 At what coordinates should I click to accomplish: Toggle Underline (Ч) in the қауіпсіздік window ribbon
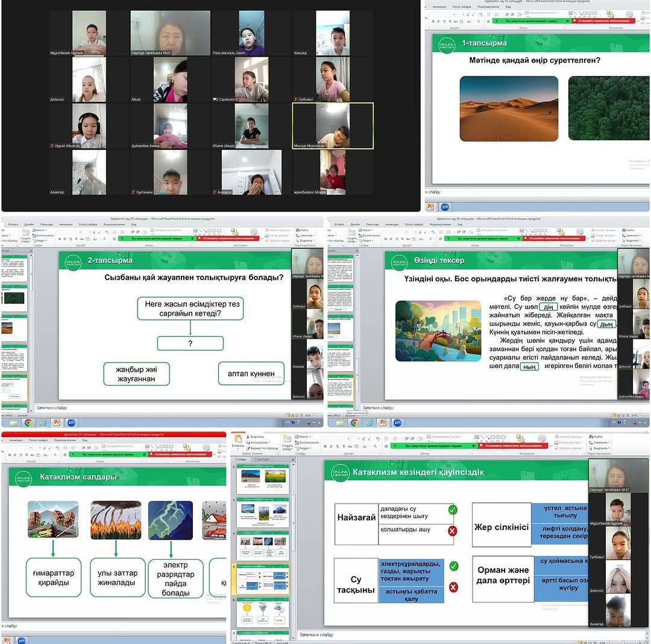336,446
